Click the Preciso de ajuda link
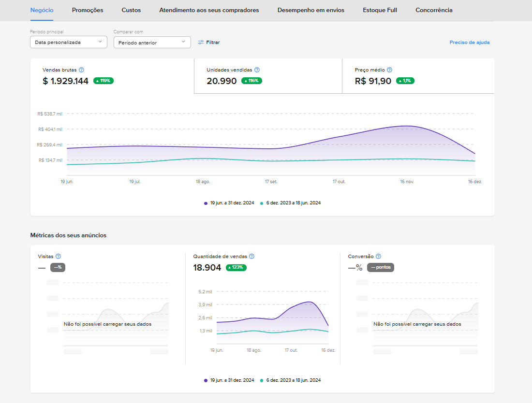 (x=470, y=43)
